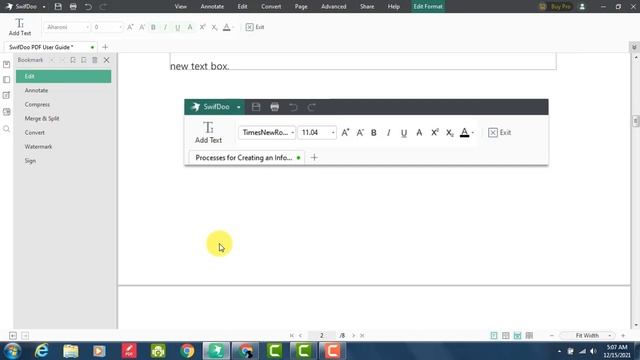Screen dimensions: 640x360
Task: Select the SwifDoo PDF User Guide tab
Action: coord(51,47)
